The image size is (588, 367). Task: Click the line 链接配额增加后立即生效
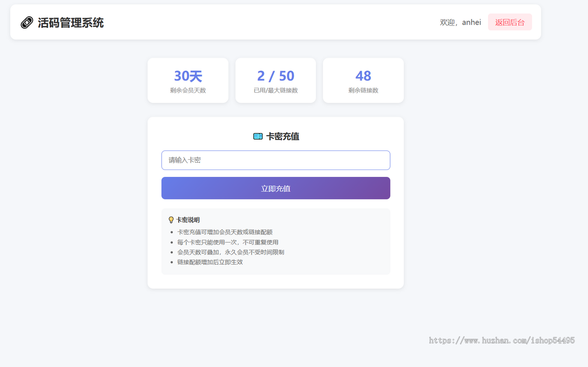[210, 262]
